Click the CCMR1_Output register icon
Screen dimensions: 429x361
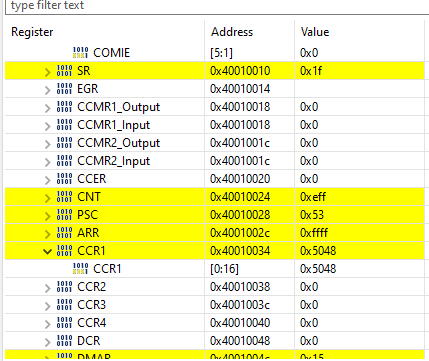(64, 107)
